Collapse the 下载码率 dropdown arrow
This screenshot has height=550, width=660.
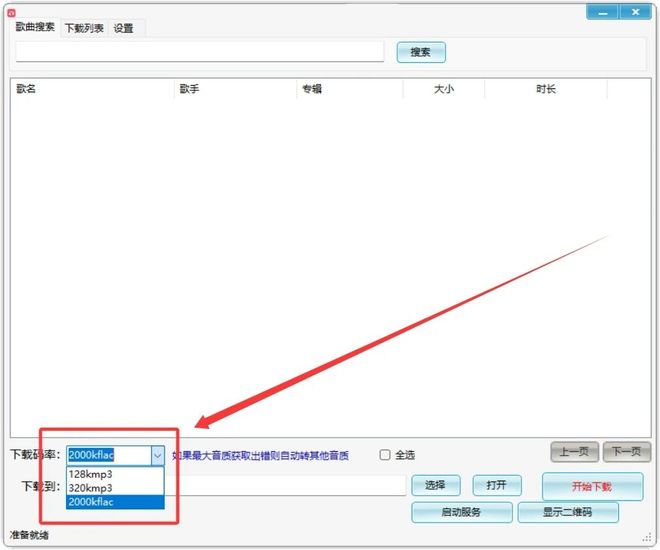coord(158,455)
